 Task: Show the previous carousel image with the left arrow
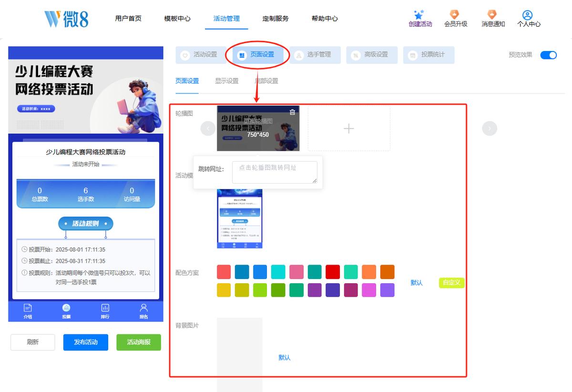(x=208, y=128)
